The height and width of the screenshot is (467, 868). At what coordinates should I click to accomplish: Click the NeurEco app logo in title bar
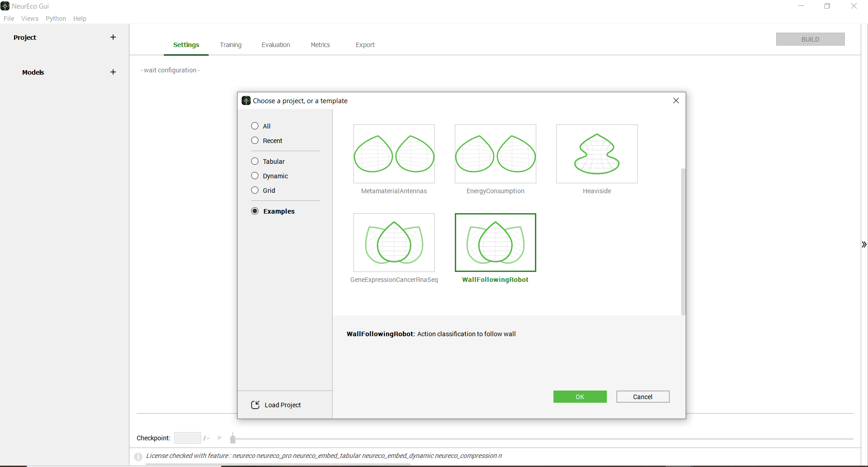point(5,6)
